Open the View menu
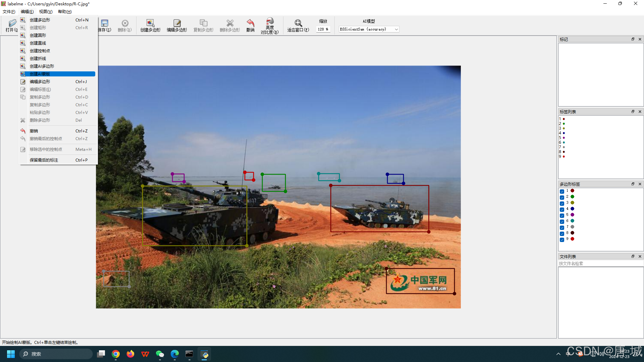 tap(46, 12)
